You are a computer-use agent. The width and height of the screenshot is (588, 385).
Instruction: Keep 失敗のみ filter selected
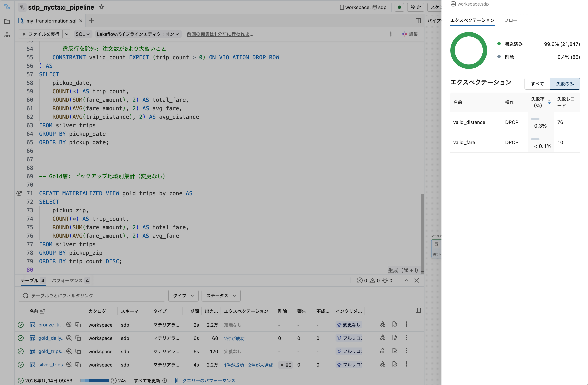click(565, 84)
